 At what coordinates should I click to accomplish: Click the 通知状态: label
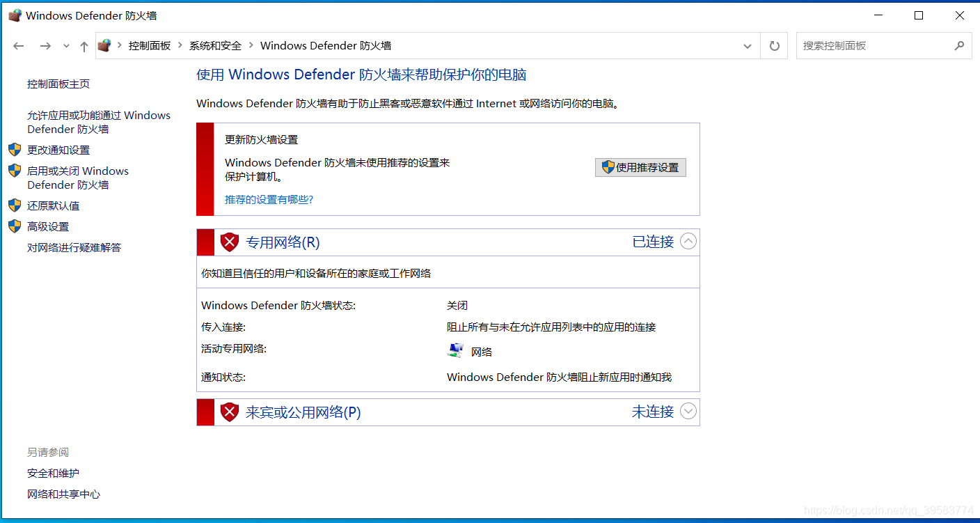[x=223, y=377]
